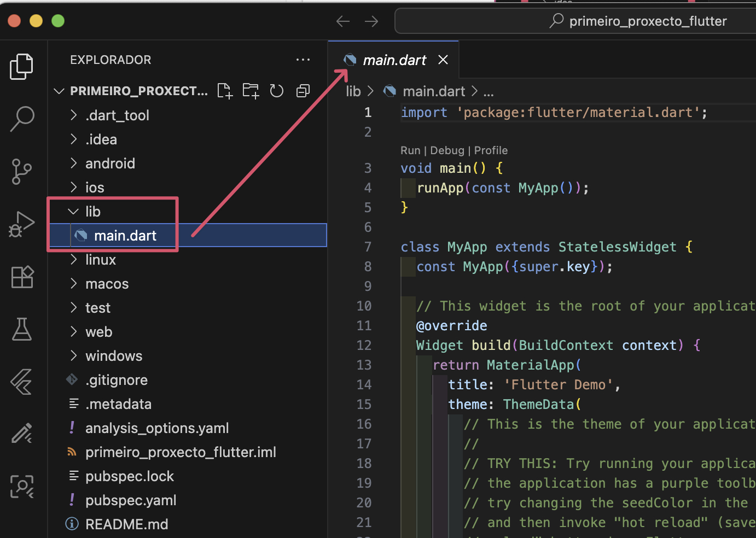Open pubspec.yaml in the explorer
The image size is (756, 538).
click(131, 500)
